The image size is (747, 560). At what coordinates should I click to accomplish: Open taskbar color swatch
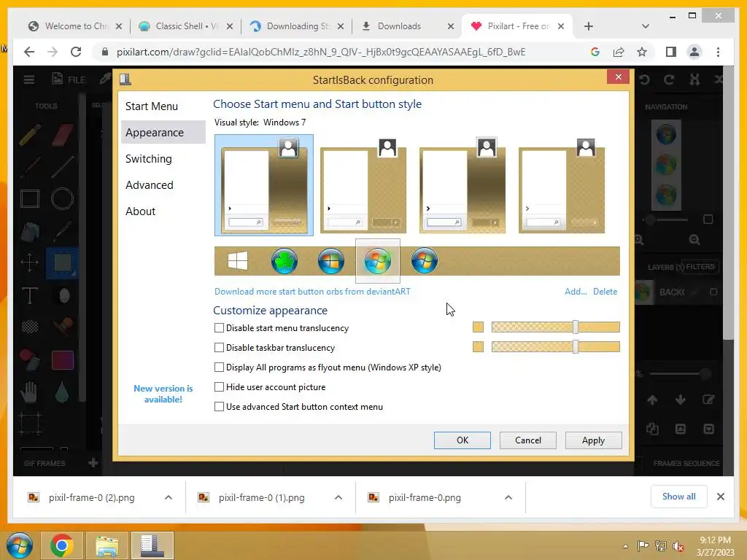478,346
